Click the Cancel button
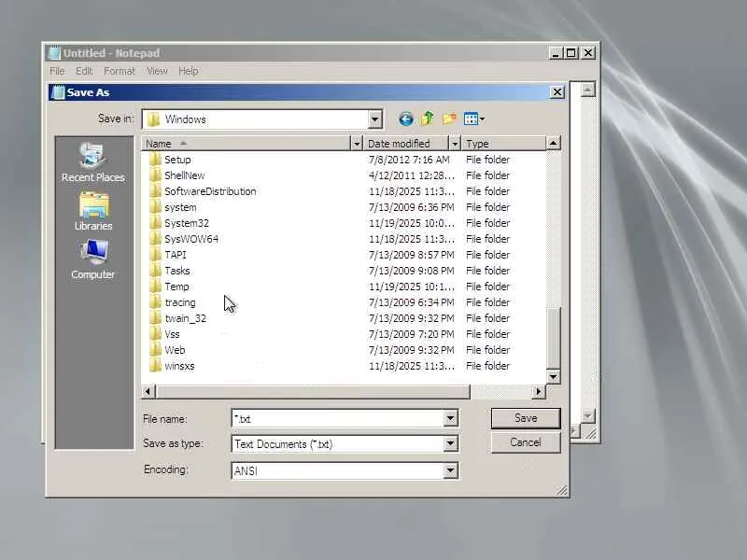This screenshot has height=560, width=747. (x=526, y=442)
